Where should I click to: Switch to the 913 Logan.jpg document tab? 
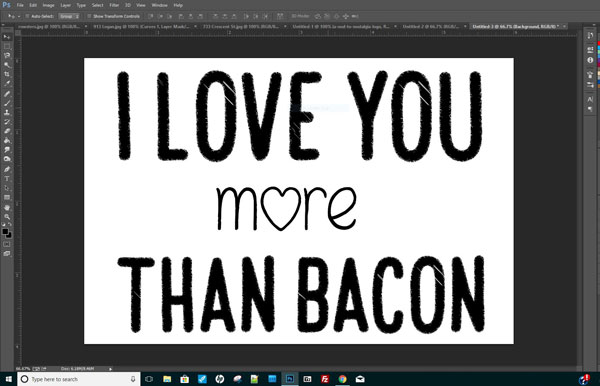141,26
